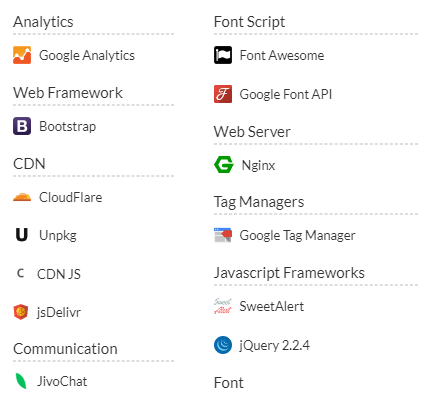Screen dimensions: 440x405
Task: Open the Google Analytics text link
Action: (87, 55)
